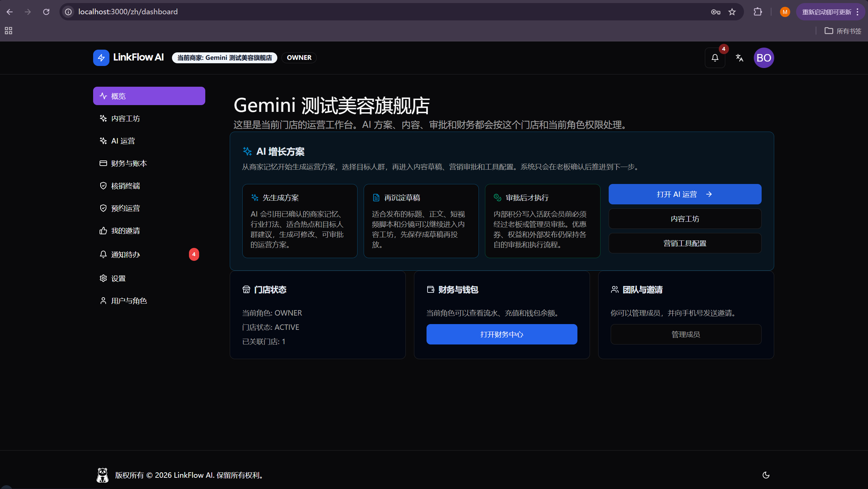Image resolution: width=868 pixels, height=489 pixels.
Task: Click the 打开财务中心 button
Action: tap(502, 334)
